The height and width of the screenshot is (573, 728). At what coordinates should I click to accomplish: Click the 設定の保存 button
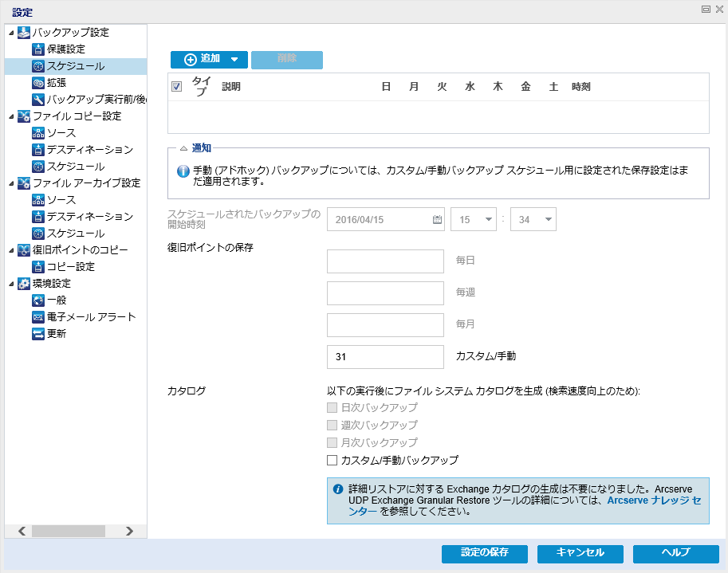483,553
